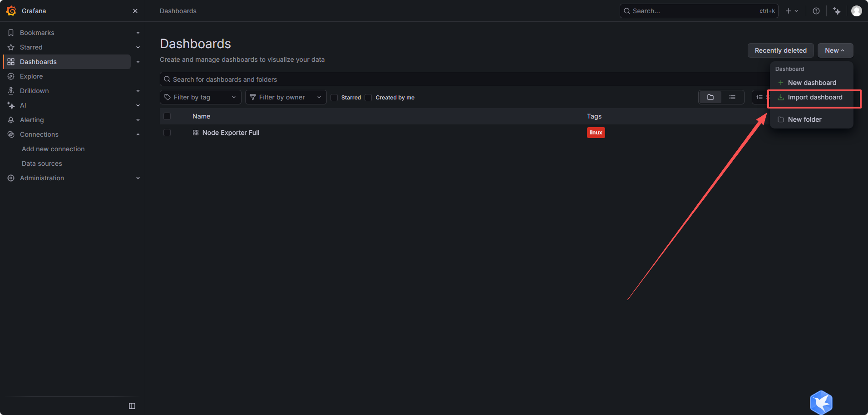
Task: Open Connections in the sidebar
Action: (x=39, y=134)
